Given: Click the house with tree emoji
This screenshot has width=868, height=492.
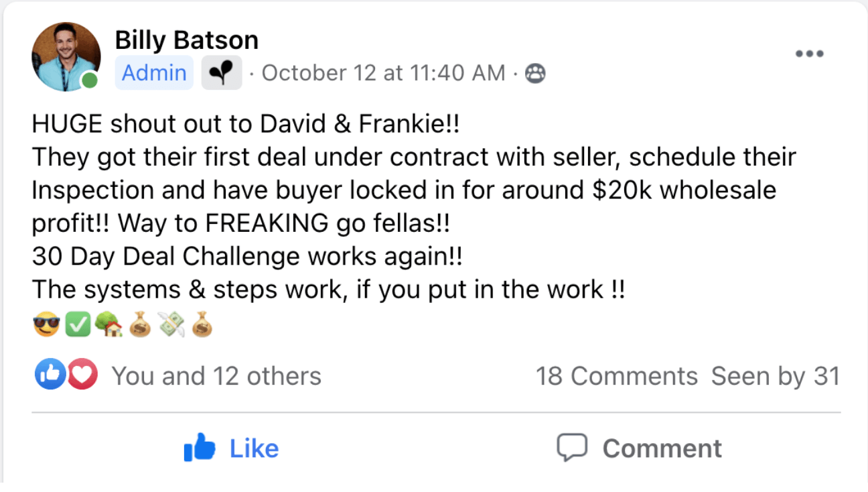Looking at the screenshot, I should 108,326.
